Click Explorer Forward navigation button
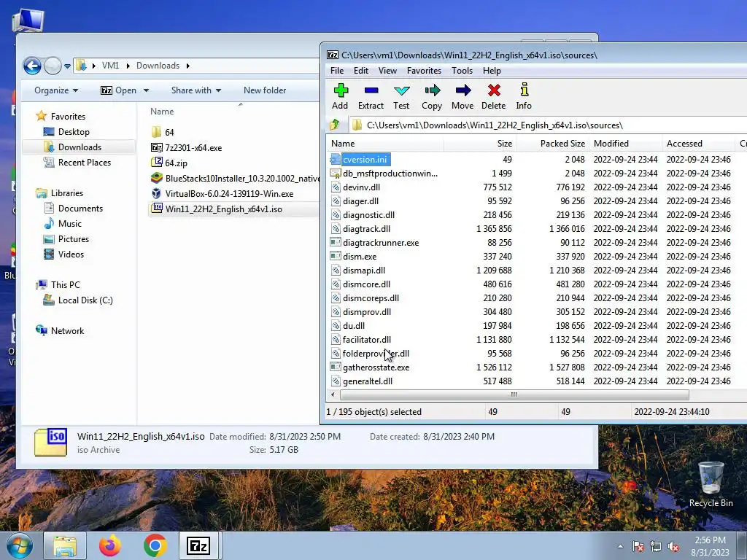The width and height of the screenshot is (747, 560). coord(53,66)
